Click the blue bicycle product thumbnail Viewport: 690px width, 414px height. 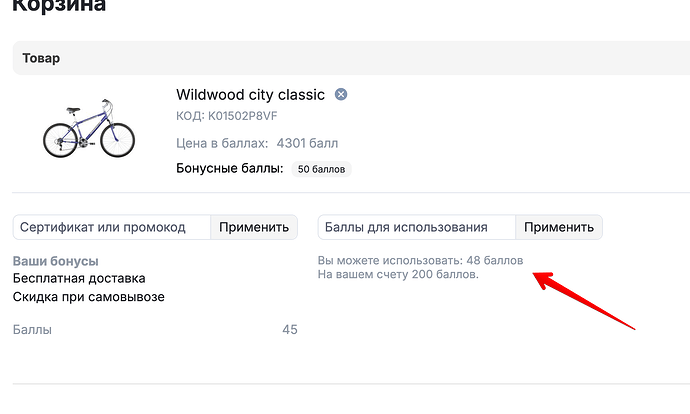(x=89, y=128)
